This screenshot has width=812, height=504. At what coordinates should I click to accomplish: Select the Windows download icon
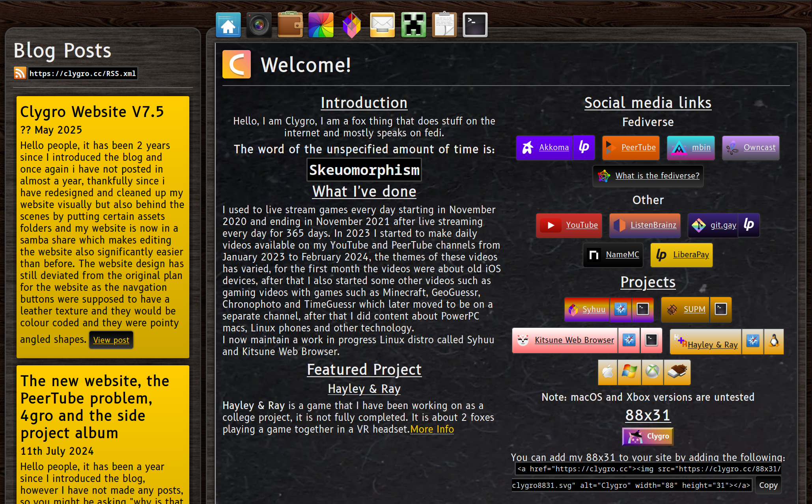(x=629, y=372)
